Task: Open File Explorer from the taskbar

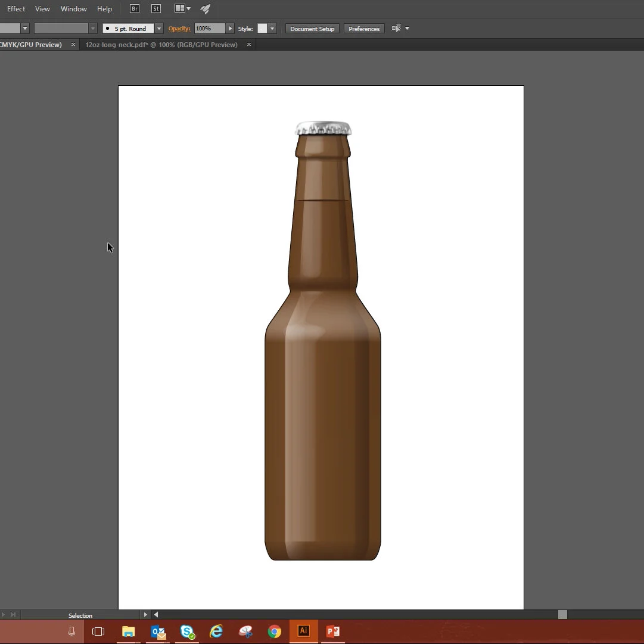Action: [x=128, y=631]
